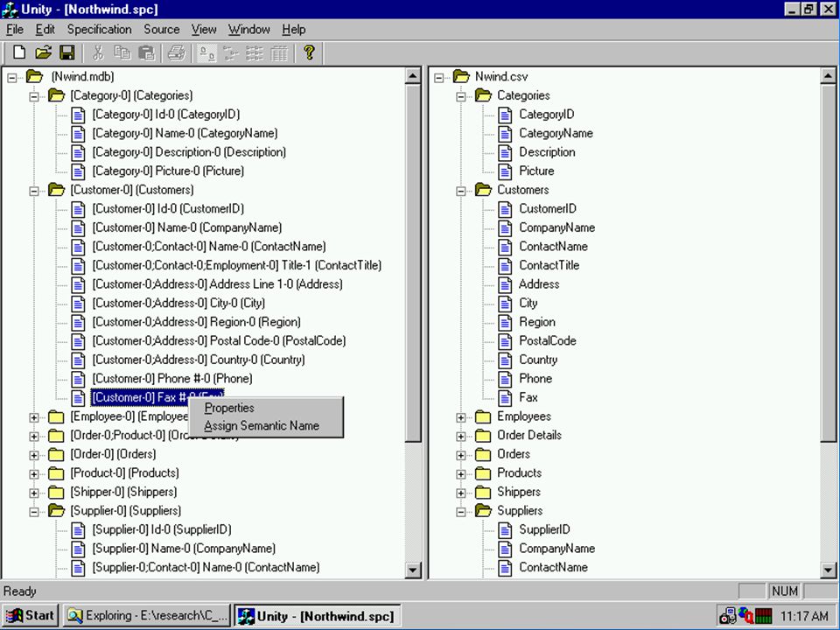Click the closed folder icon of [Shipper-0] (Shippers)

(56, 492)
